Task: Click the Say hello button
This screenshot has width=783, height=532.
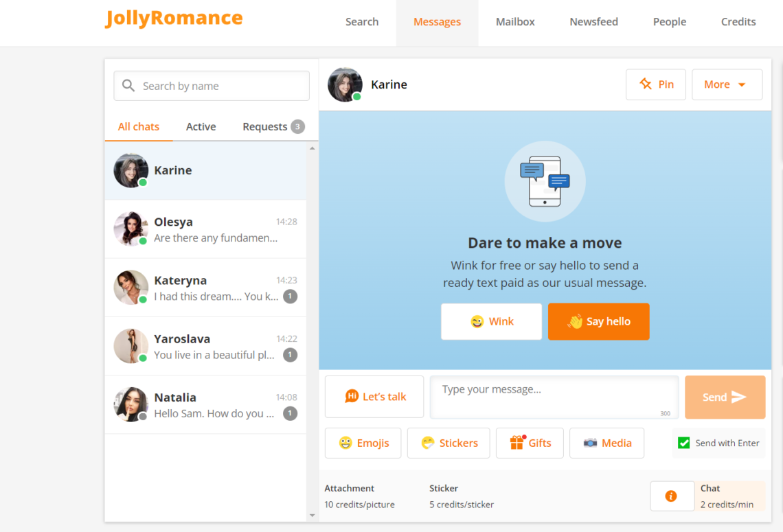Action: (599, 321)
